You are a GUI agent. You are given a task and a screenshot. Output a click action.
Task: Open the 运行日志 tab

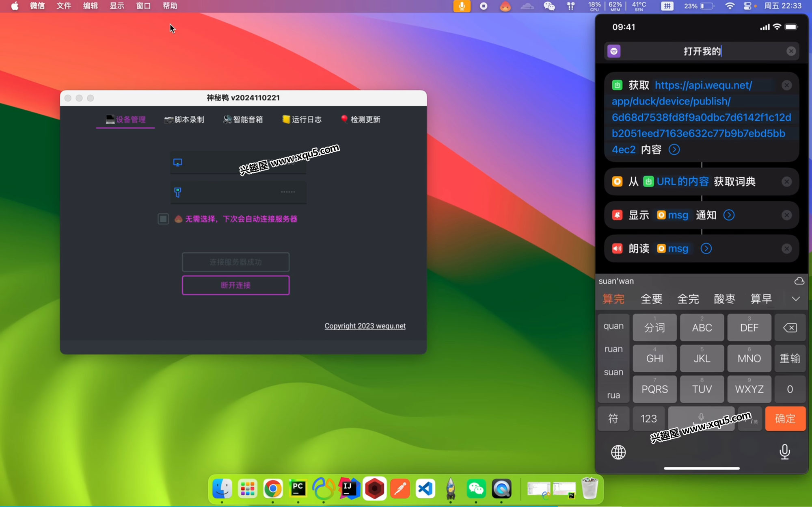(302, 119)
